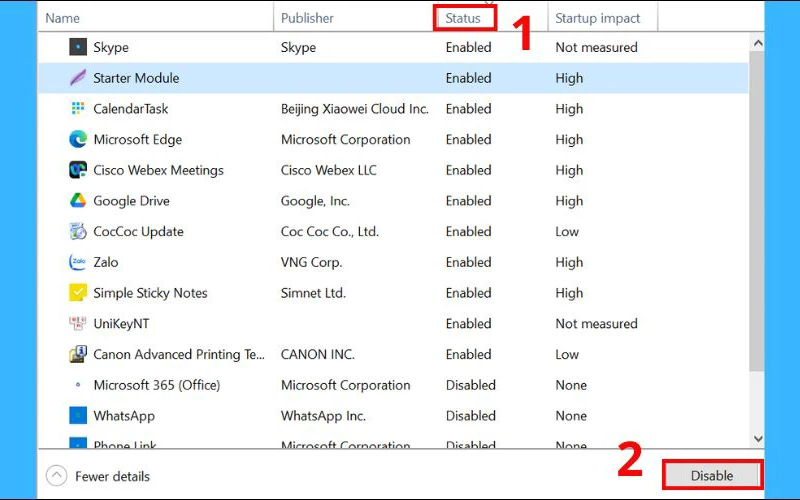Click the Simple Sticky Notes icon

pyautogui.click(x=78, y=293)
